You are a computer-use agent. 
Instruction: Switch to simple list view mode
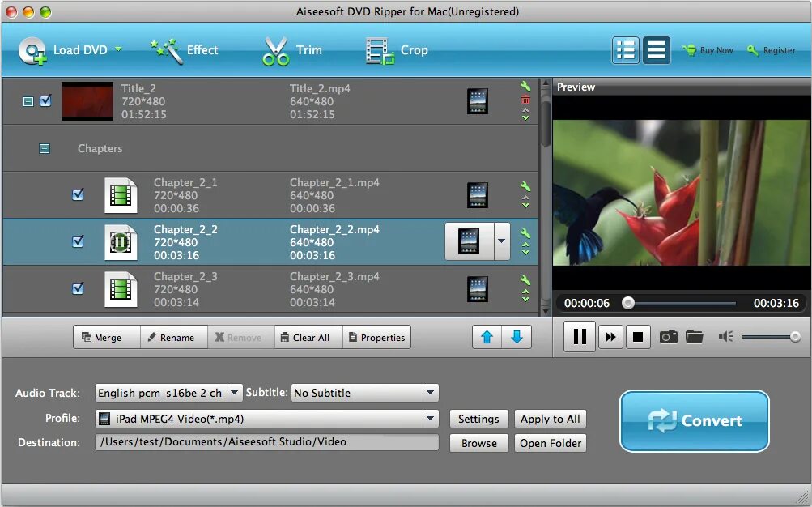[x=656, y=50]
